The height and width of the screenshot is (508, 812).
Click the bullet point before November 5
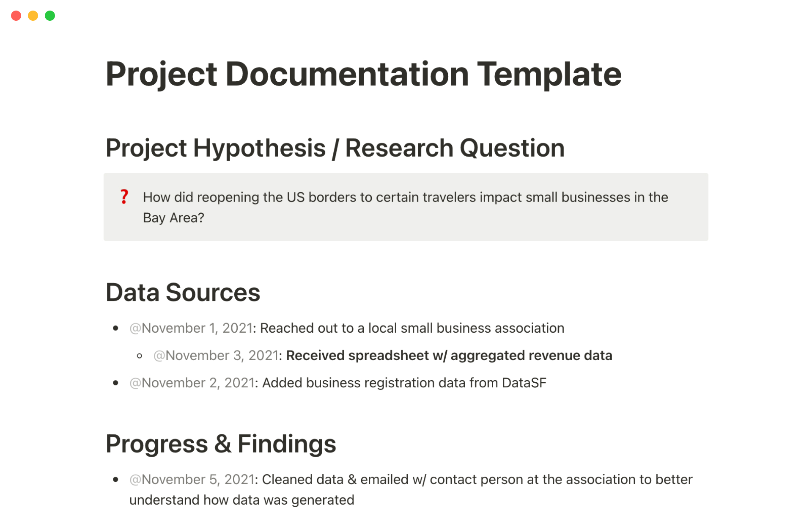coord(115,479)
